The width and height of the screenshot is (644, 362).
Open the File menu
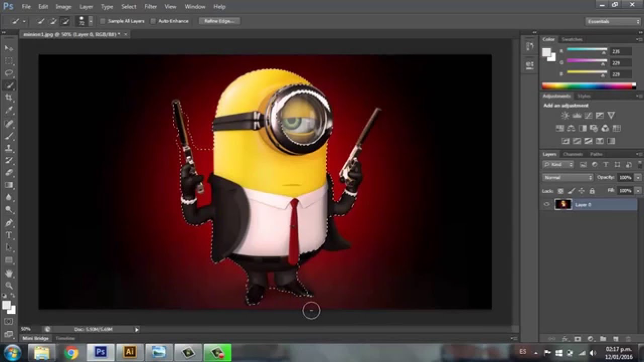27,7
